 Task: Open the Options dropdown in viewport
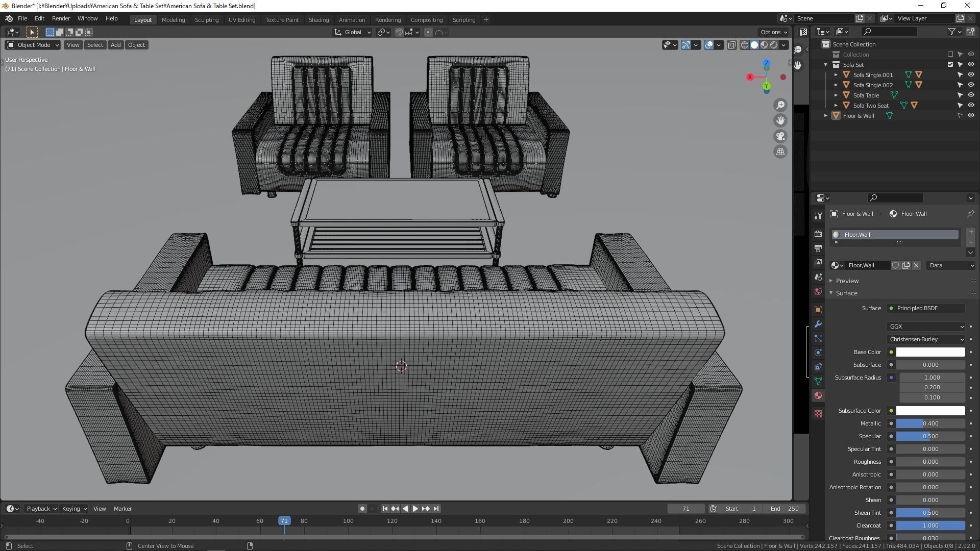point(774,32)
